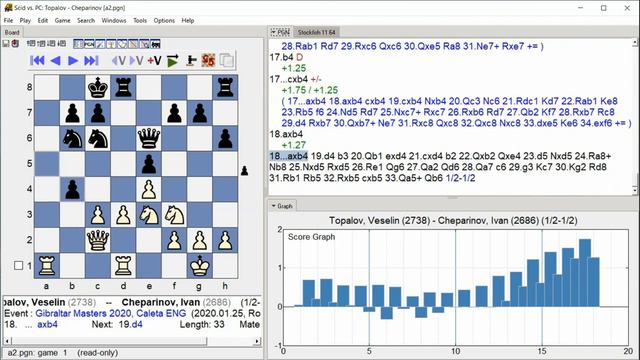Click Next move 19.d4 in game info
Viewport: 640px width, 360px height.
coord(131,324)
